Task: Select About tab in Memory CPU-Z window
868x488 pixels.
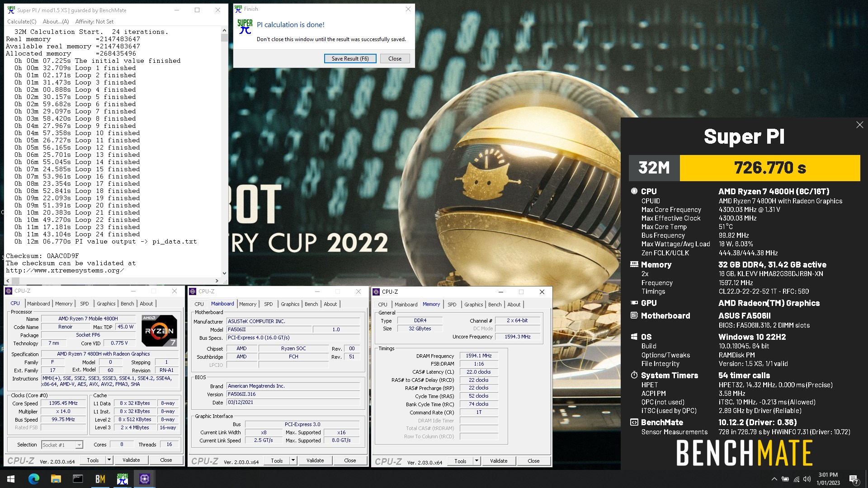Action: (x=514, y=305)
